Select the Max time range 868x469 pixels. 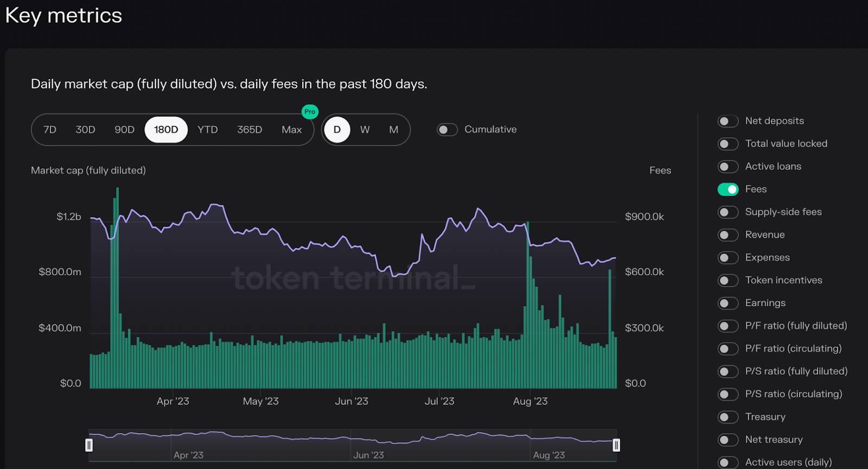click(291, 130)
